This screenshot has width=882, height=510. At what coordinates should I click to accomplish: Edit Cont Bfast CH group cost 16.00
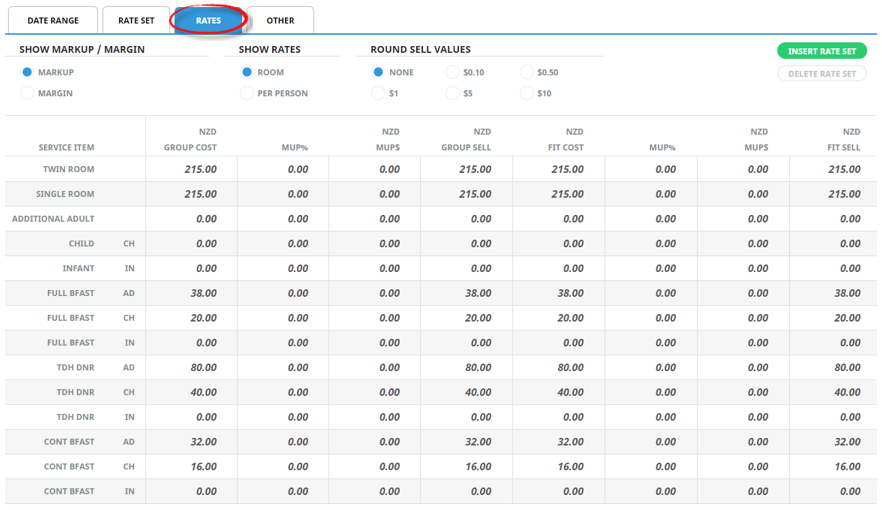(191, 466)
